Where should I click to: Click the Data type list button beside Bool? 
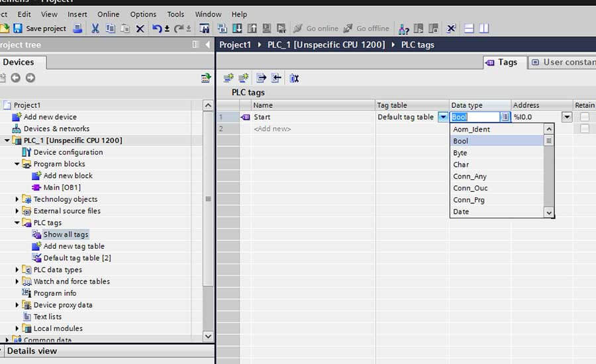(505, 117)
